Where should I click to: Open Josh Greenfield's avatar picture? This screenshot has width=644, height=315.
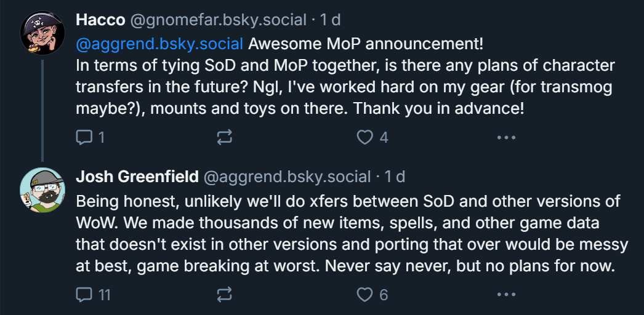click(x=42, y=190)
